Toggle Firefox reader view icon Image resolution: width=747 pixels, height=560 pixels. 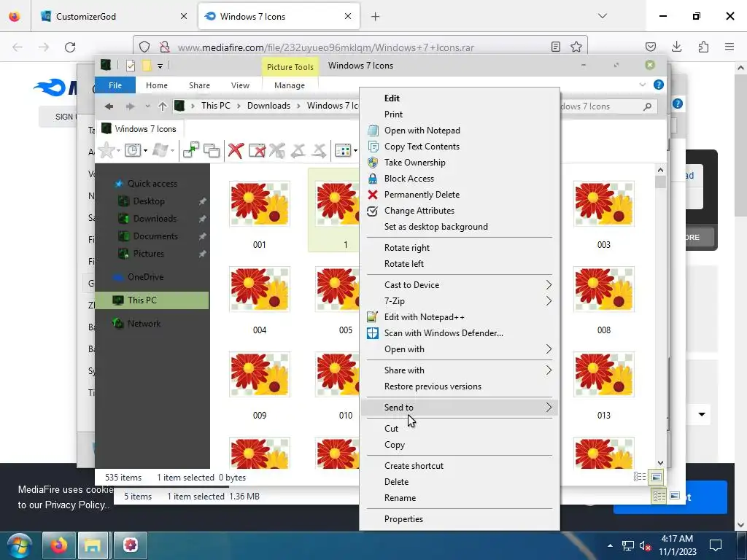click(x=555, y=47)
